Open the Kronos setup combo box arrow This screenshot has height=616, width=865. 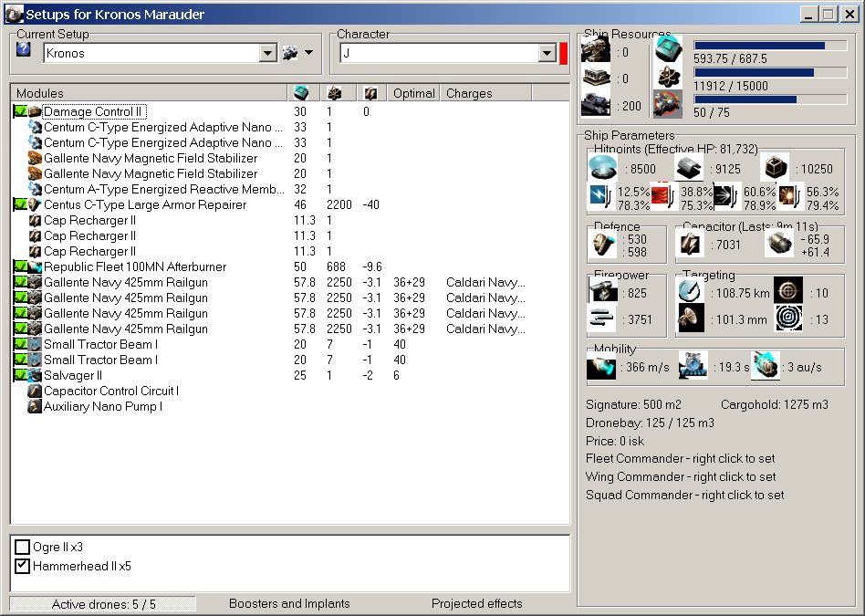pyautogui.click(x=268, y=54)
